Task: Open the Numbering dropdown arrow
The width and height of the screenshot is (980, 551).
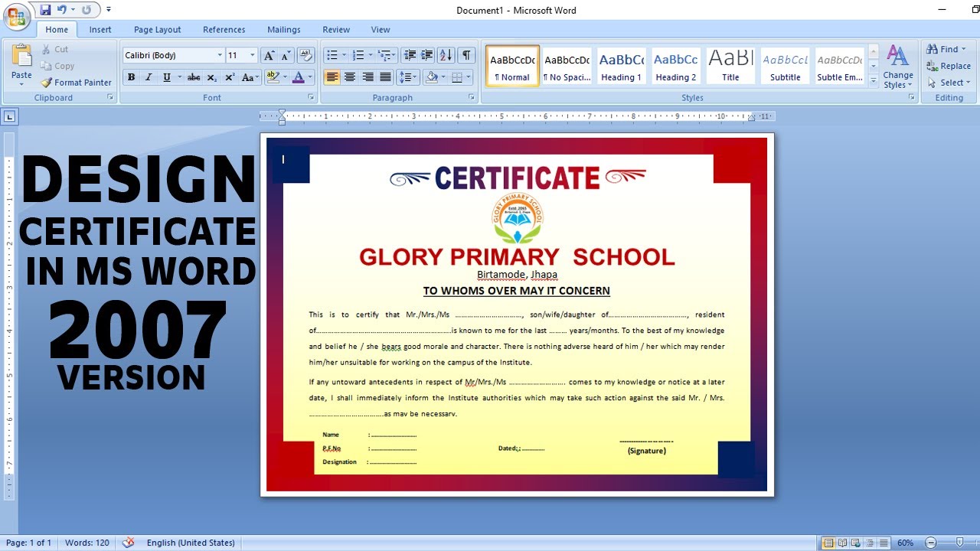Action: point(371,55)
